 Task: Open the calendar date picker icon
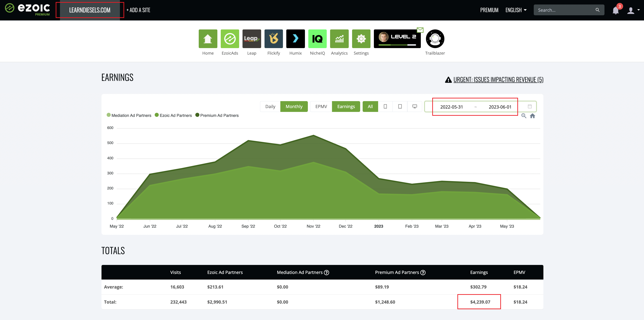coord(529,106)
